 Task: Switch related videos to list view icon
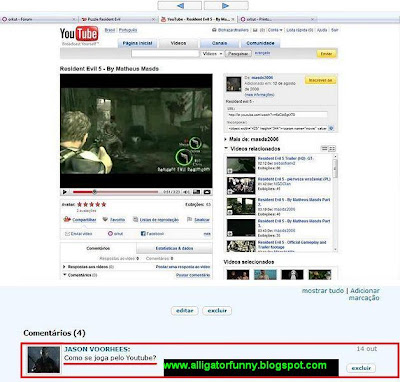324,148
